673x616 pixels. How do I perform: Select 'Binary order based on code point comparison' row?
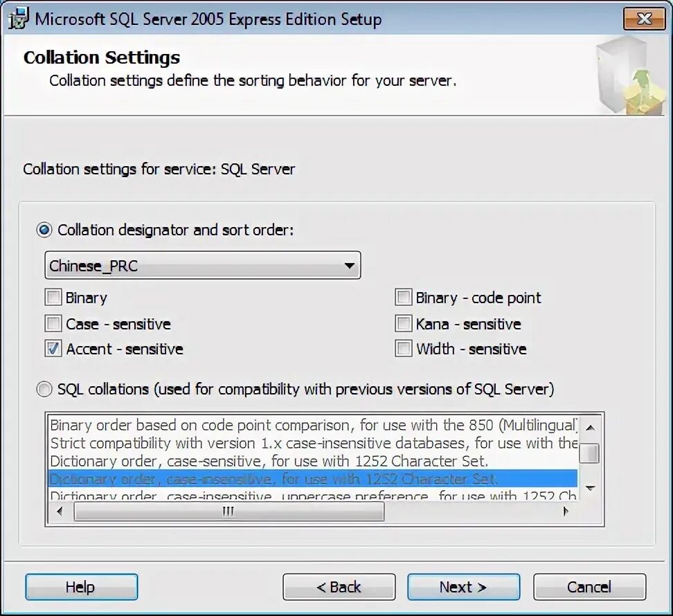[313, 425]
